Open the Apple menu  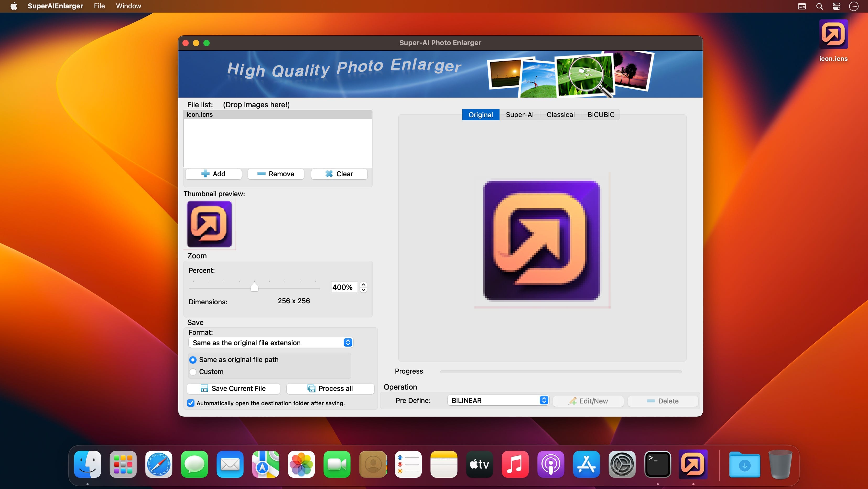14,6
